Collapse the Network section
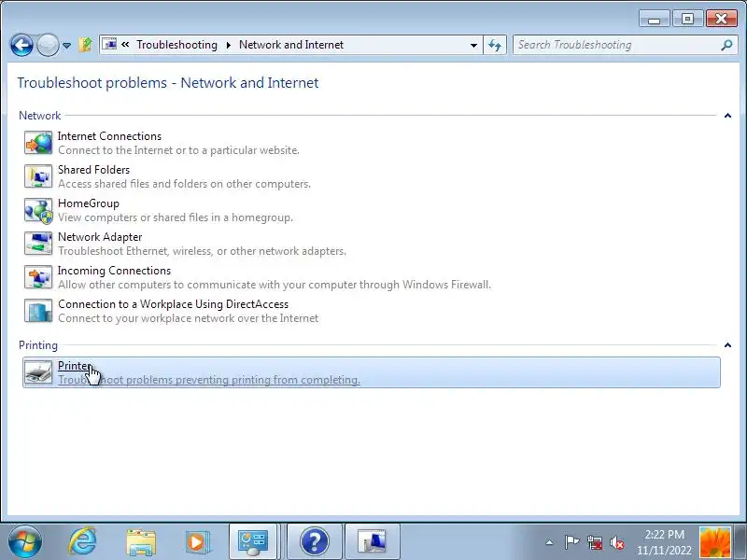 pyautogui.click(x=727, y=116)
